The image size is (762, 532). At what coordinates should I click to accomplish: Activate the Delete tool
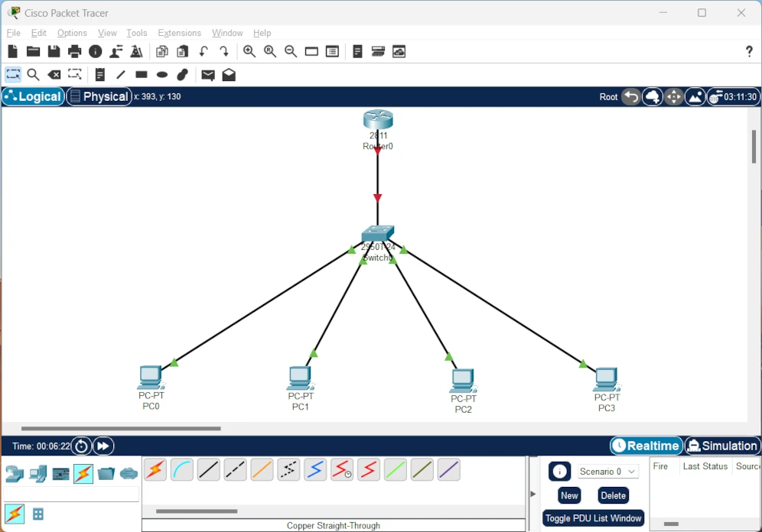54,75
